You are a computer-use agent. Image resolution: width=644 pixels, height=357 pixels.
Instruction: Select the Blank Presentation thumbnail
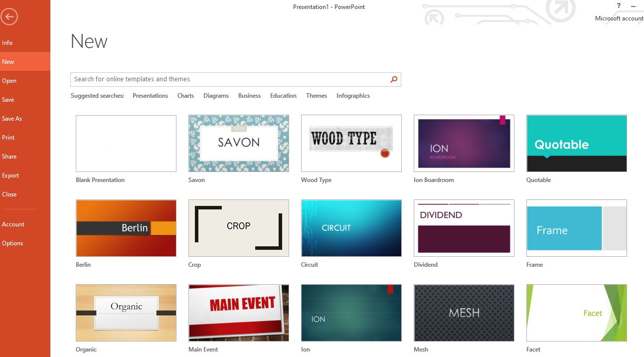coord(126,144)
